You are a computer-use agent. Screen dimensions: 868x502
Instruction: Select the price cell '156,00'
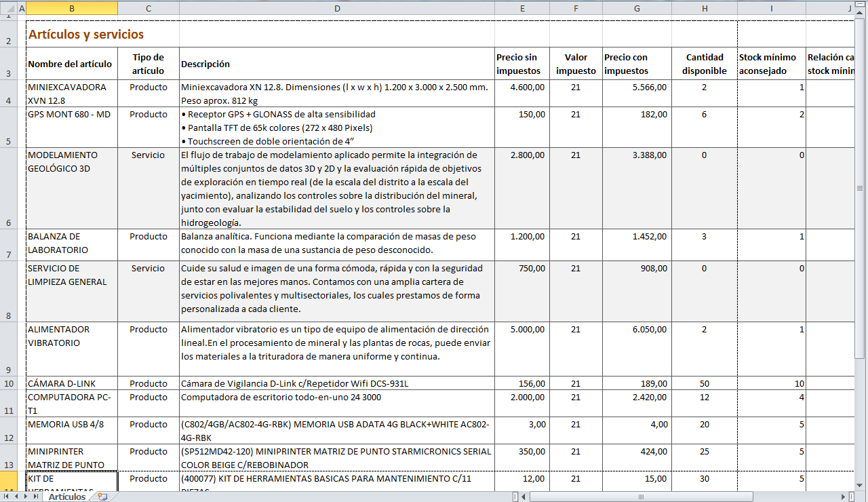(522, 383)
